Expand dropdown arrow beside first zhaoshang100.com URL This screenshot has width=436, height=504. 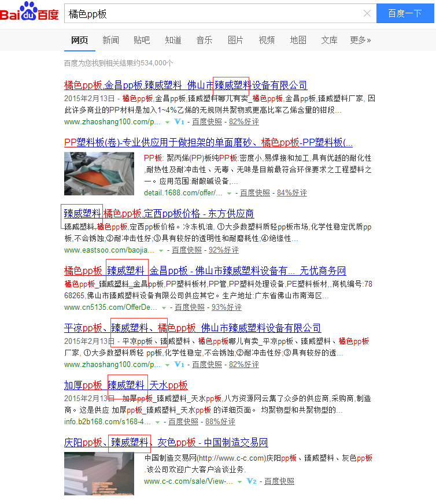point(167,122)
